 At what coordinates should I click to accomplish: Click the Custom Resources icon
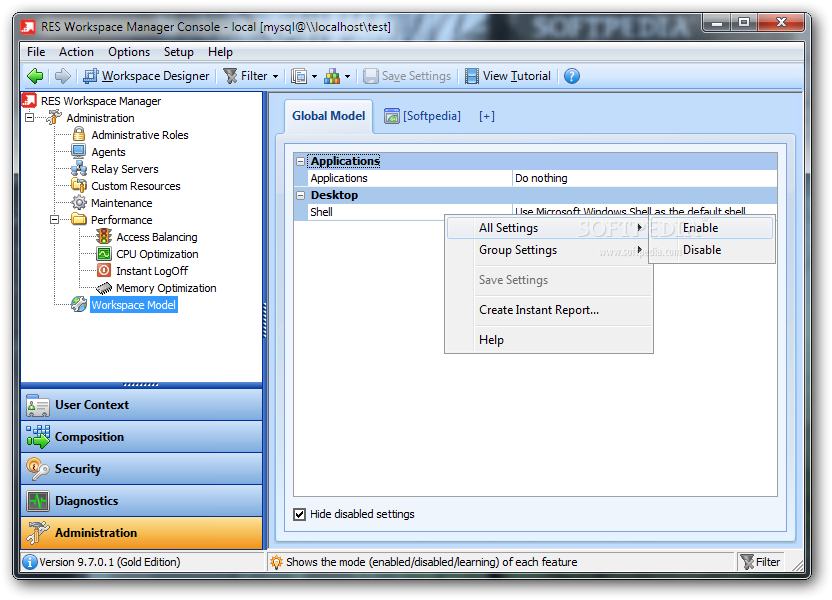click(x=79, y=186)
